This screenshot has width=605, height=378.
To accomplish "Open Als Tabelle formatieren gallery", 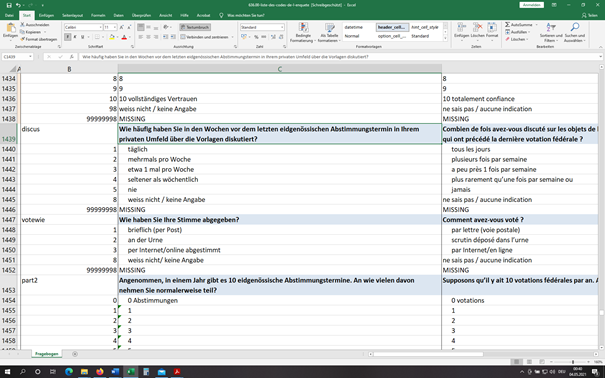I will click(329, 32).
